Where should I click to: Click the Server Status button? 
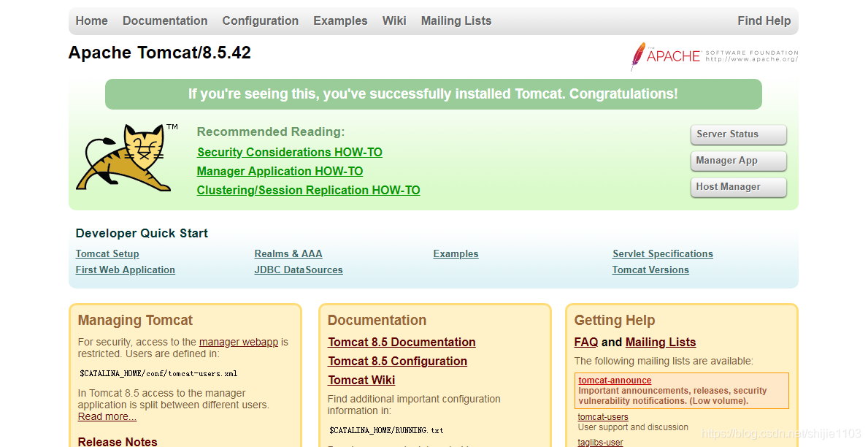click(x=739, y=134)
